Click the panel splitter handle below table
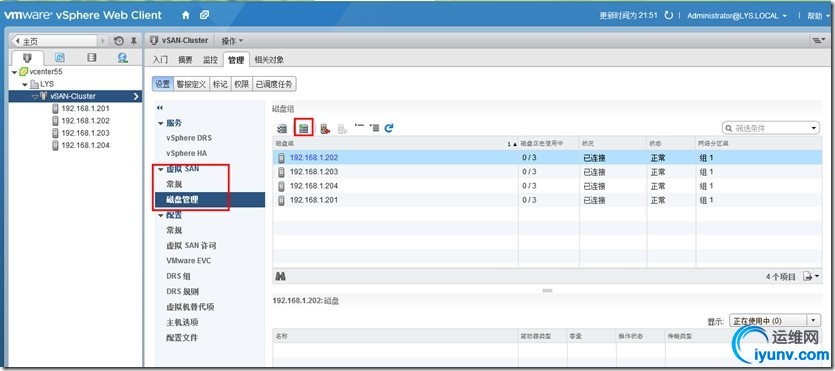This screenshot has height=371, width=835. [547, 291]
